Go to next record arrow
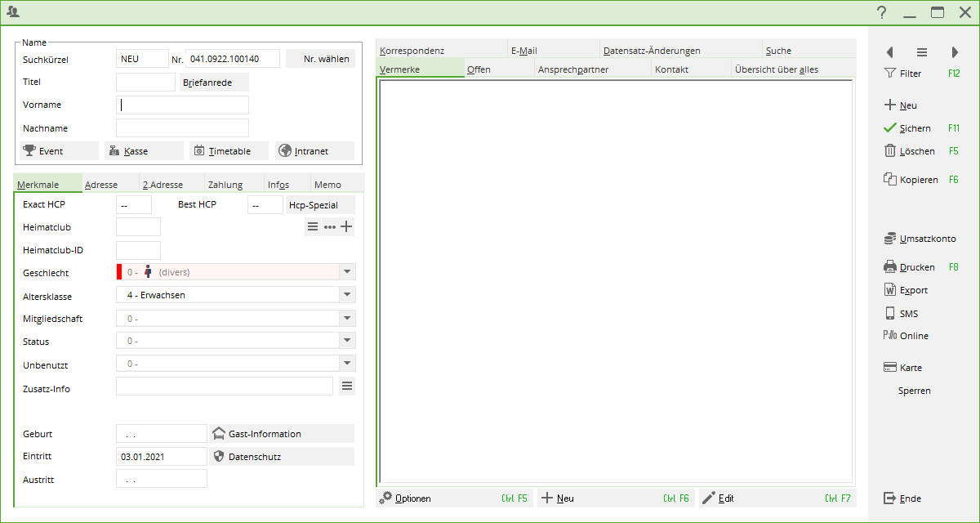 (955, 52)
